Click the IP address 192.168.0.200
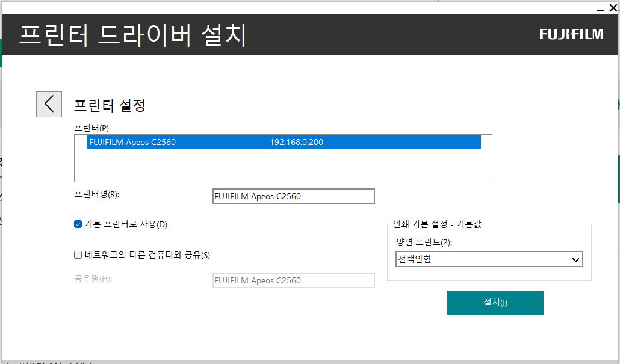 [297, 142]
